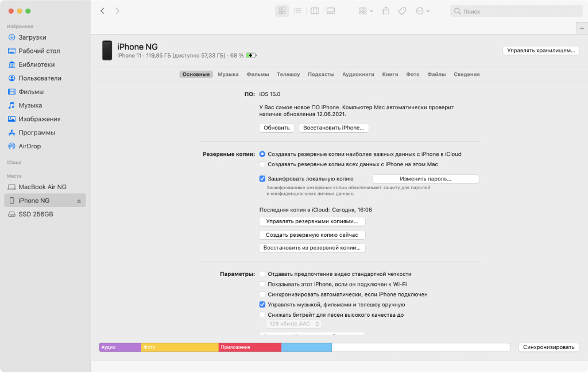Open AirDrop in the sidebar
The height and width of the screenshot is (372, 588).
[30, 146]
